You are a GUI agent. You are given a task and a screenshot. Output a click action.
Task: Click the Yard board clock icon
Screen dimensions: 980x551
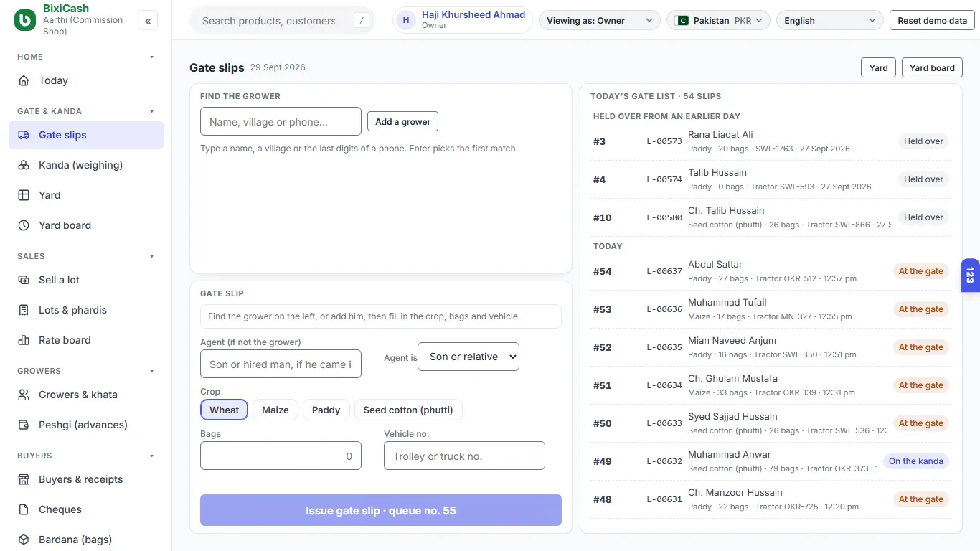click(x=24, y=225)
